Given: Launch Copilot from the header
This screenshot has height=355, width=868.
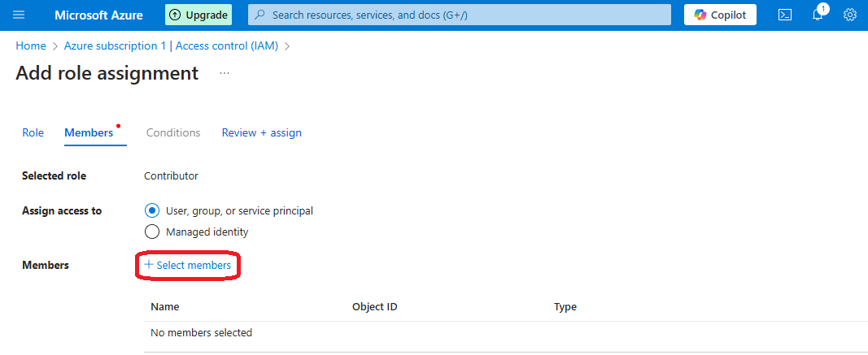Looking at the screenshot, I should point(720,15).
